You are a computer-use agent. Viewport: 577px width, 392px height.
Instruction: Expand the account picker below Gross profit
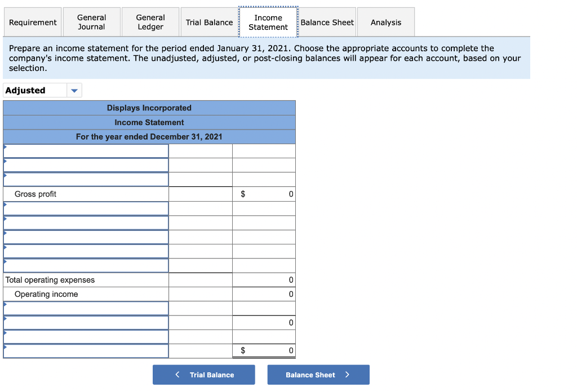point(86,208)
